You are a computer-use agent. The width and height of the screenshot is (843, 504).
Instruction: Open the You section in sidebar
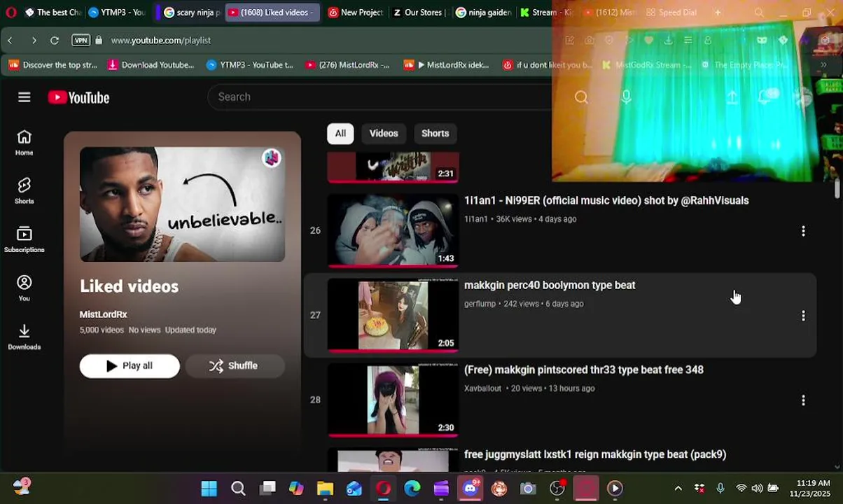point(25,288)
